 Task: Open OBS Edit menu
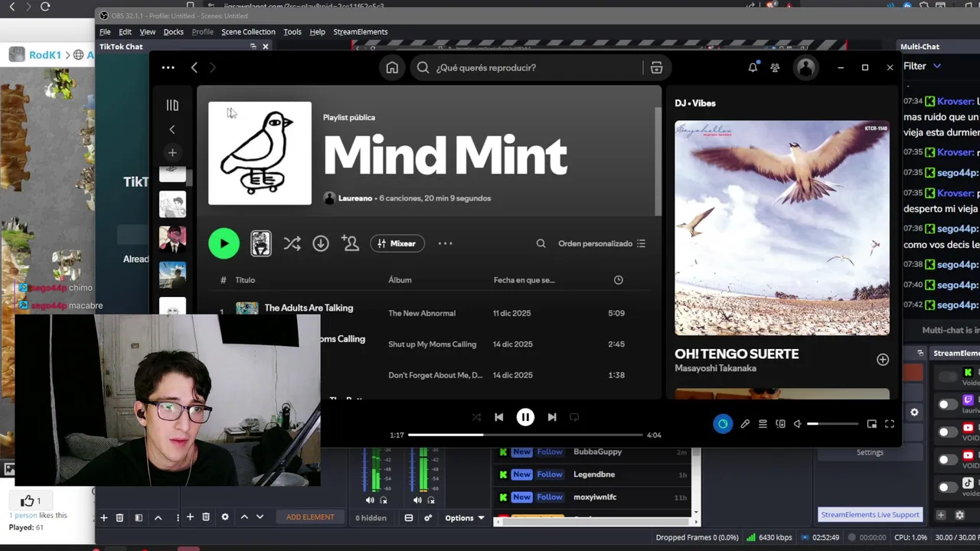pyautogui.click(x=125, y=32)
